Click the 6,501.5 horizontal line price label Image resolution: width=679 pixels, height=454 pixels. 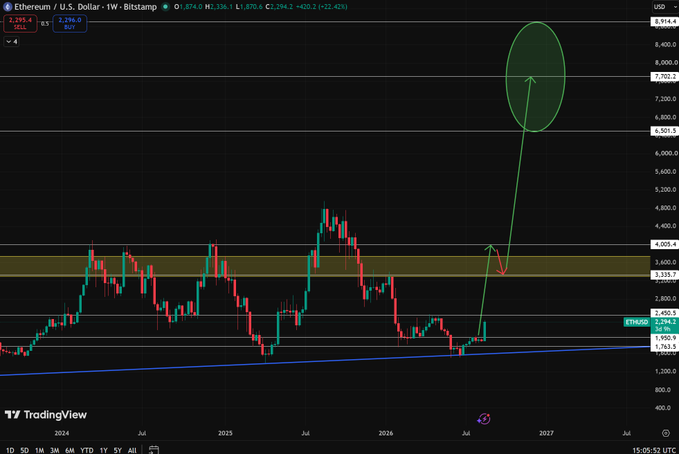665,131
